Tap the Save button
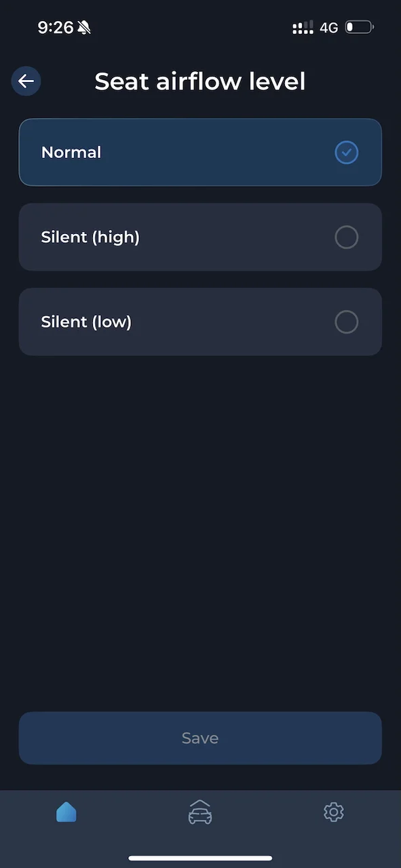 [x=200, y=738]
